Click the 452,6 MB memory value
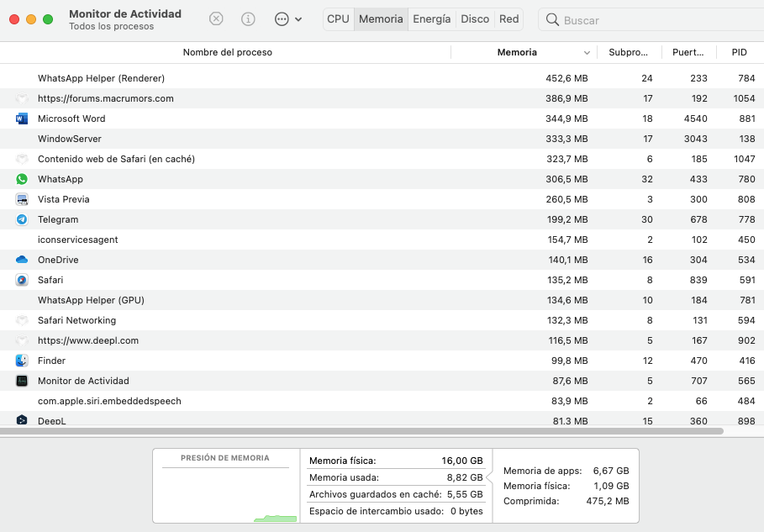Image resolution: width=764 pixels, height=532 pixels. click(566, 78)
